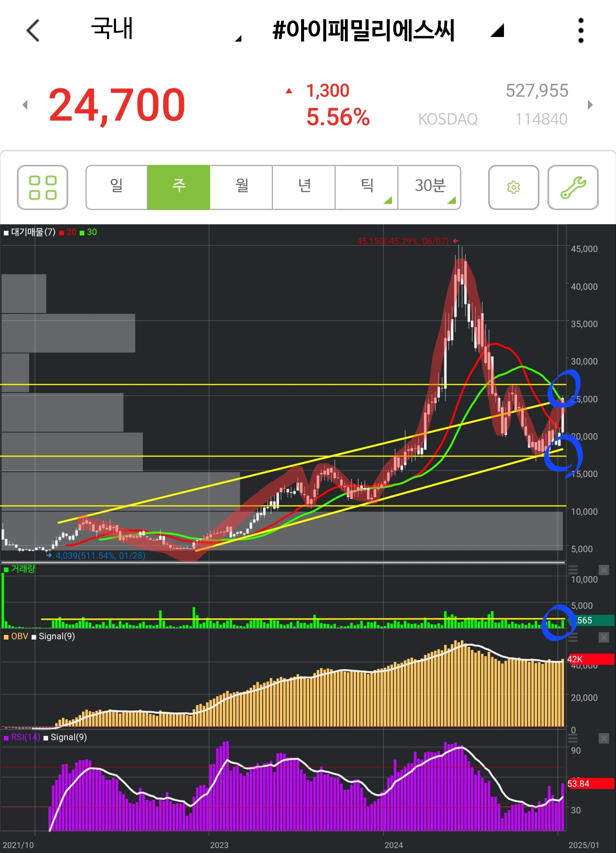Viewport: 616px width, 853px height.
Task: Open the grid layout icon
Action: tap(43, 188)
